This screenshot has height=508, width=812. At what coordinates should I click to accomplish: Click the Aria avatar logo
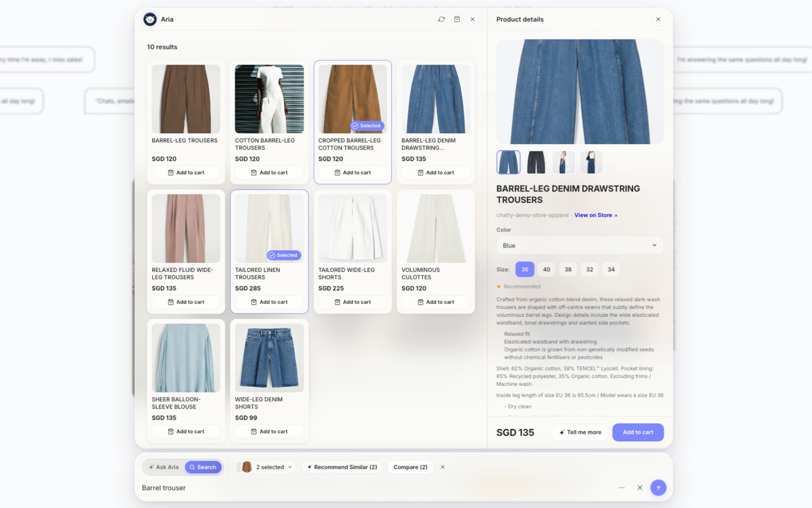point(150,19)
